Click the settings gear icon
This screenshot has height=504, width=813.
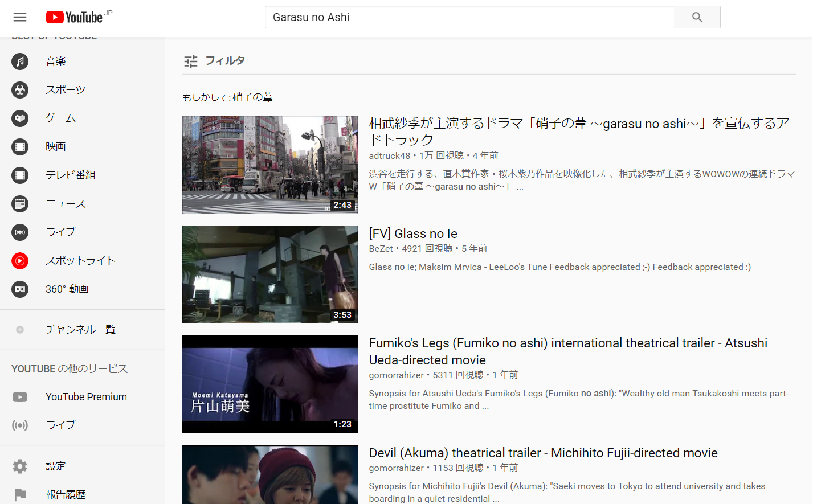pos(20,466)
